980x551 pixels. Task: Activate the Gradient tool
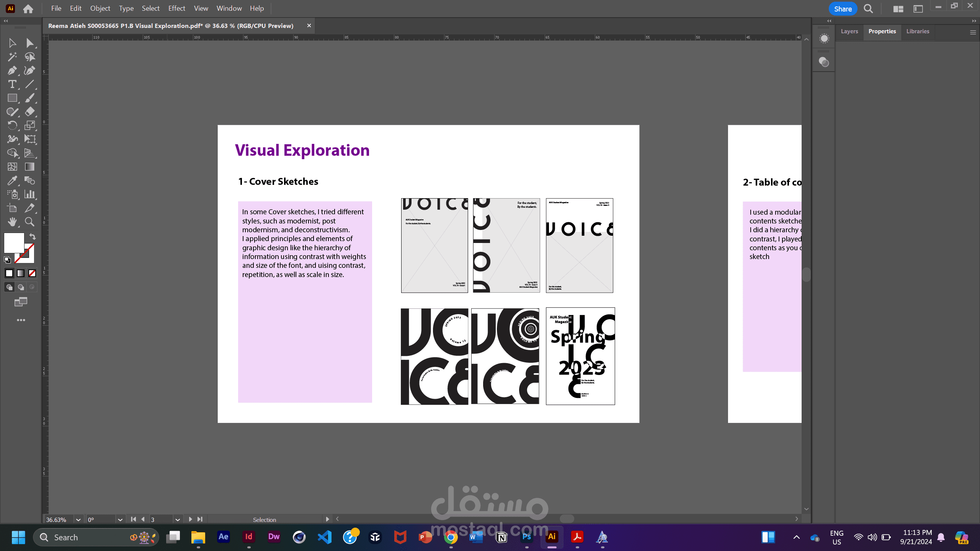click(x=29, y=167)
